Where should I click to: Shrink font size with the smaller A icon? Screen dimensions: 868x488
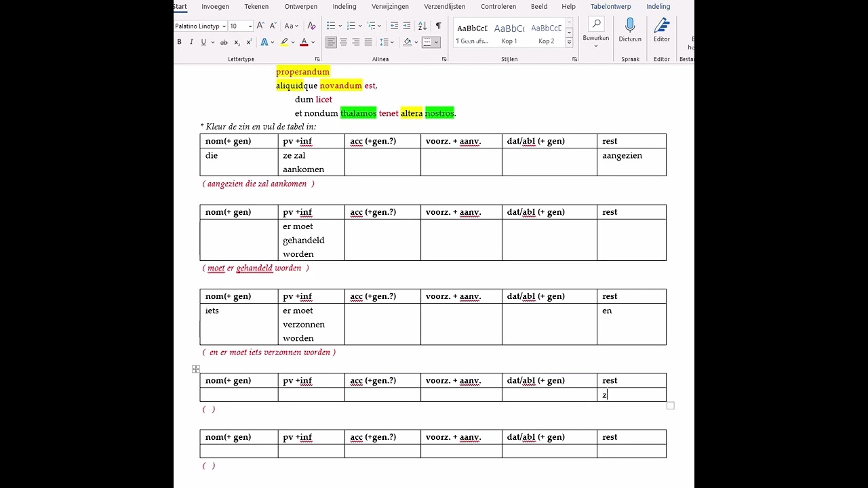coord(273,26)
